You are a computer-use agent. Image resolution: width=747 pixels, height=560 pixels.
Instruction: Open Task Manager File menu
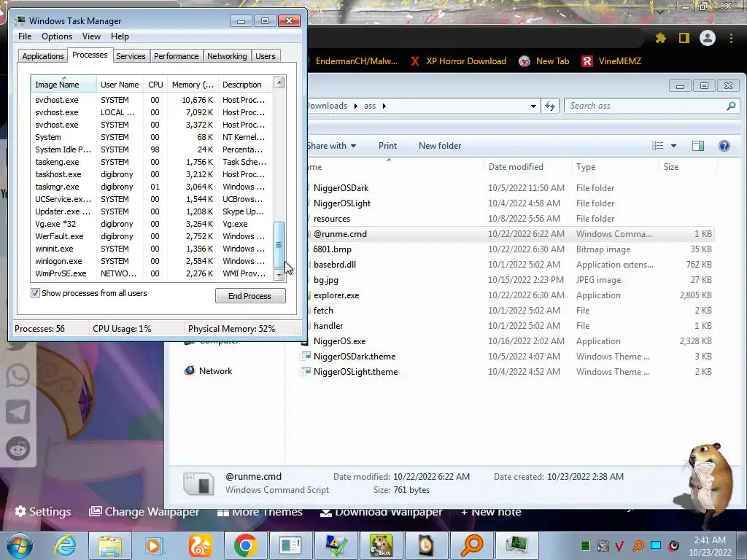25,36
